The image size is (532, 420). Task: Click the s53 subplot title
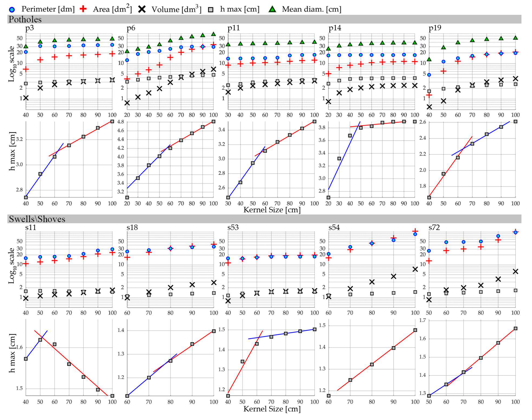[x=233, y=227]
